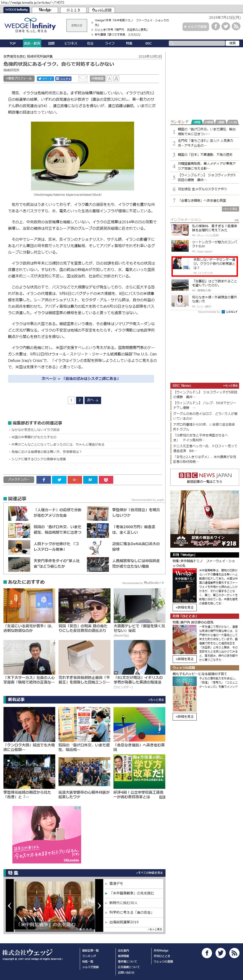The height and width of the screenshot is (980, 243).
Task: Open the stethoscope teapot article image
Action: coord(83,156)
